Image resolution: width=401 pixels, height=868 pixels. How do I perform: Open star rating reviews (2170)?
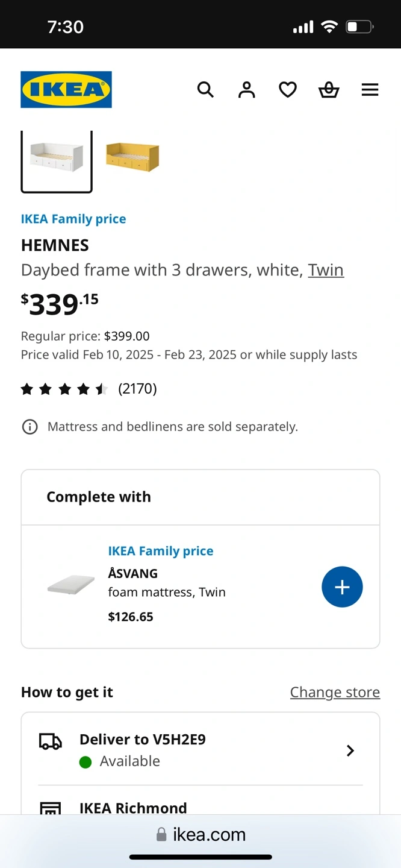(x=89, y=389)
